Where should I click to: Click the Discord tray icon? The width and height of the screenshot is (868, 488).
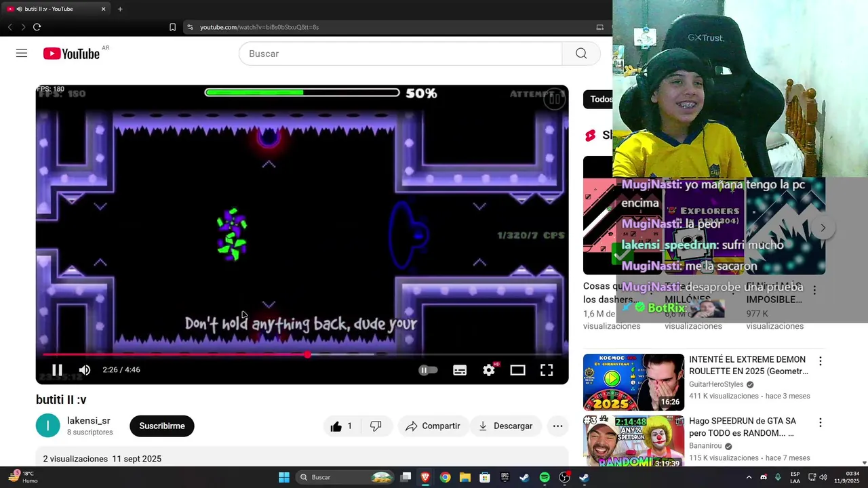point(764,477)
